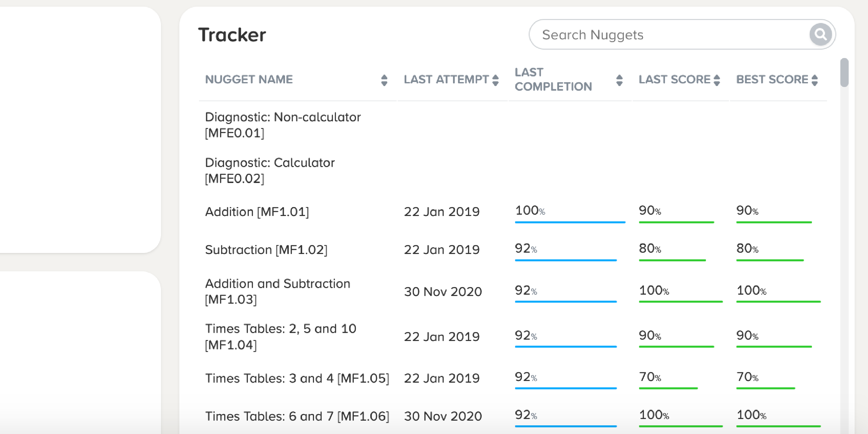Click the LAST COMPLETION column header
The image size is (868, 434).
click(553, 79)
